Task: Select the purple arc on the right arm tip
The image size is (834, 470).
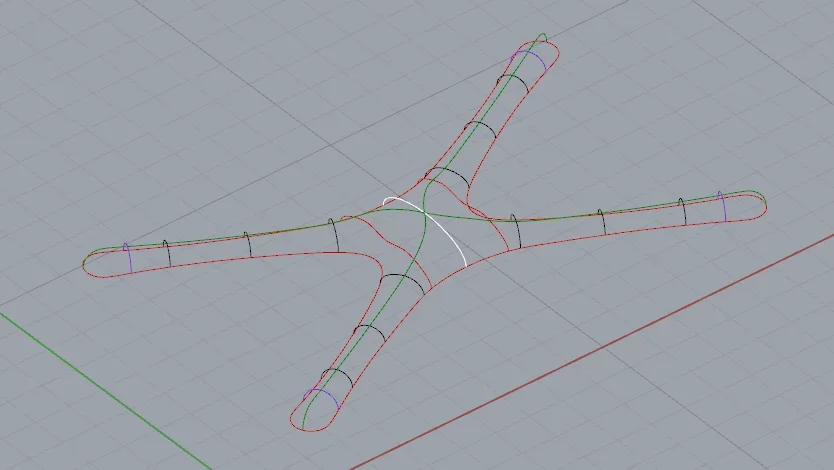Action: [x=723, y=206]
